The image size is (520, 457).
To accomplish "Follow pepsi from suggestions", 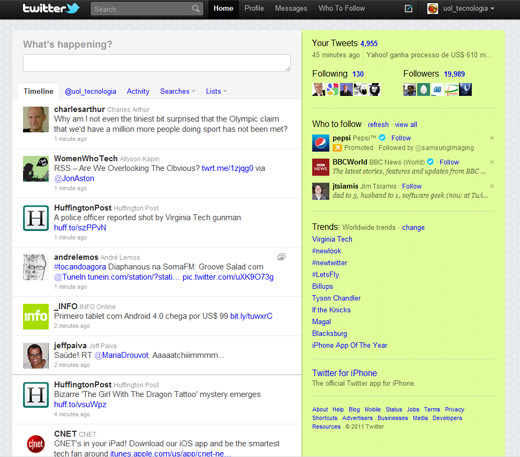I will pos(401,138).
